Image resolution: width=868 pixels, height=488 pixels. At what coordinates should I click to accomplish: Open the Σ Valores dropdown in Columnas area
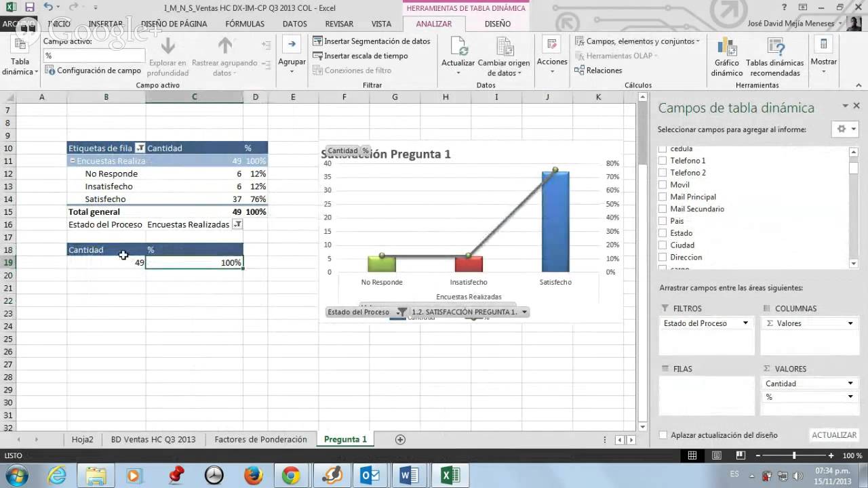(850, 323)
